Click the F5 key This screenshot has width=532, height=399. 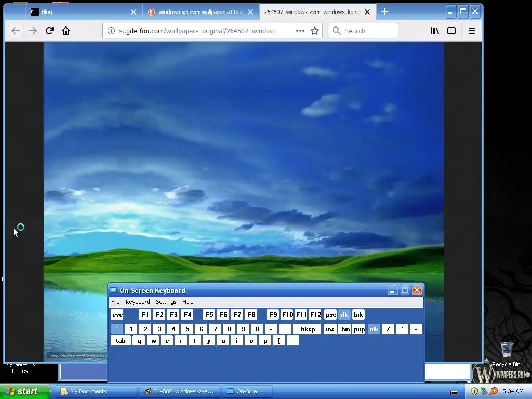[x=209, y=314]
